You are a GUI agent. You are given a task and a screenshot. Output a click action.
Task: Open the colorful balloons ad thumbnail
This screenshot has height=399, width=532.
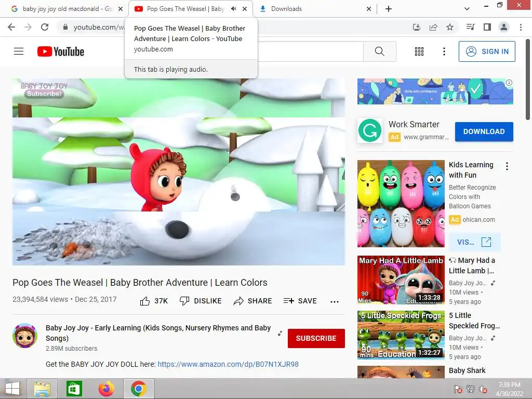(x=401, y=204)
